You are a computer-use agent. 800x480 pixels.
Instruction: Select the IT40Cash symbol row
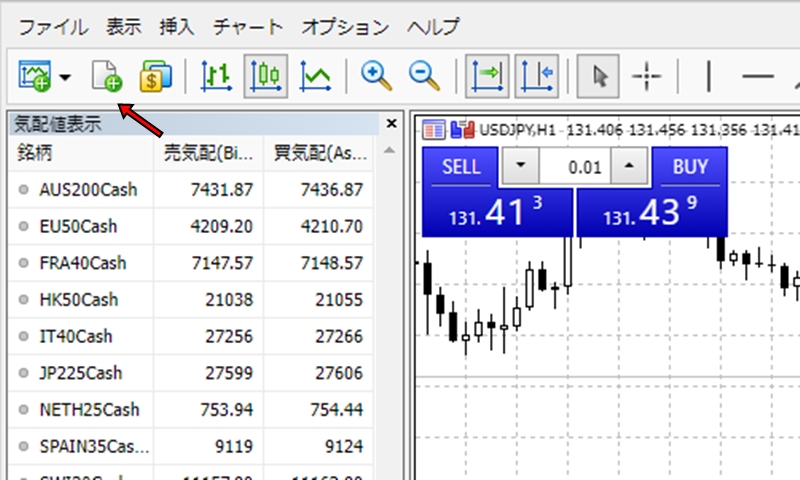click(x=190, y=337)
